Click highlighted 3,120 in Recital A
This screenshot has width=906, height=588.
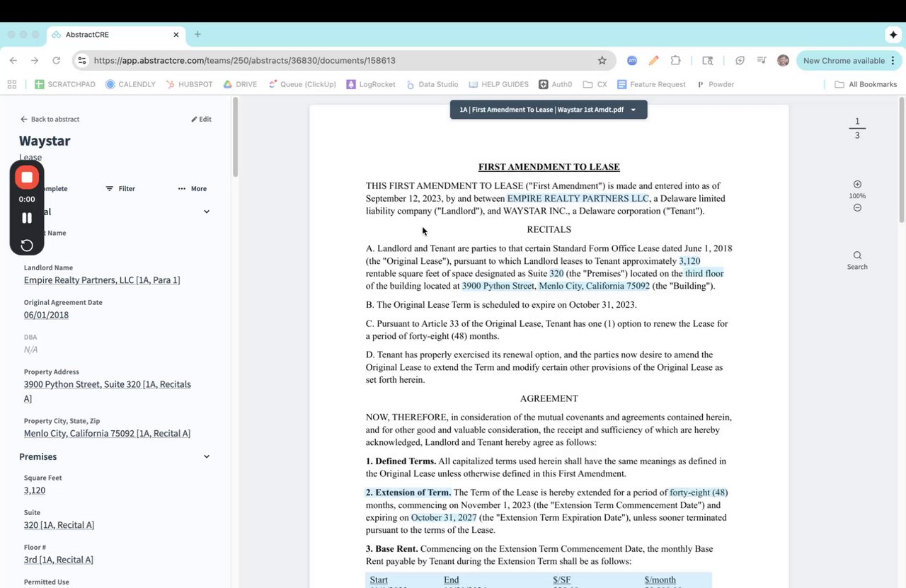click(x=689, y=261)
